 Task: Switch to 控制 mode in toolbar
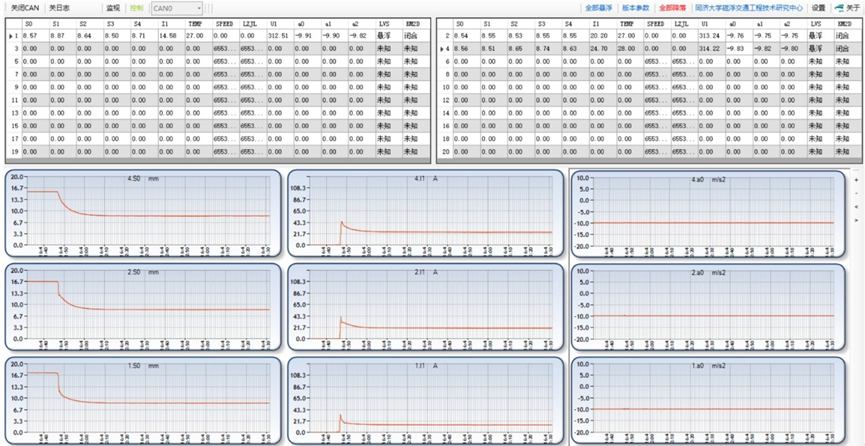tap(136, 8)
